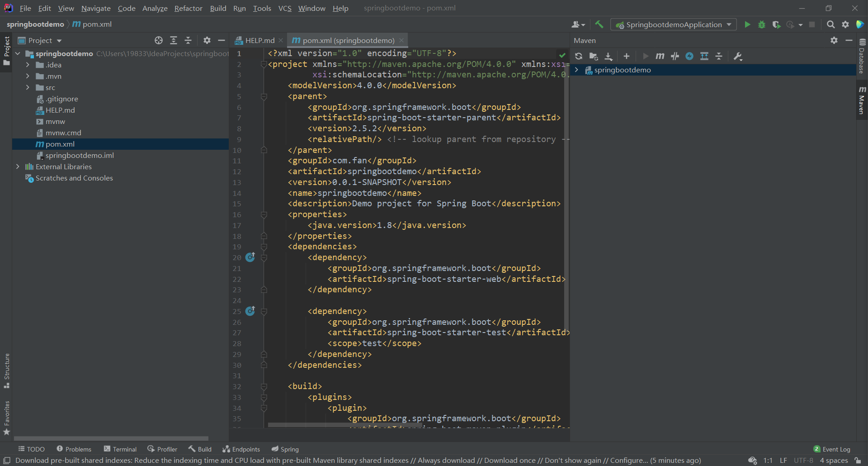Expand springbootdemo node in Maven panel
Screen dimensions: 868x466
576,70
